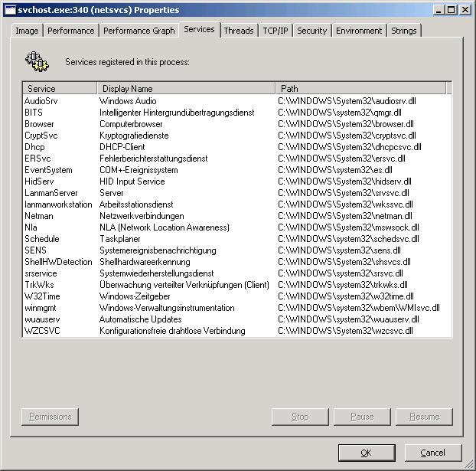Select the lanmanworkstation service row
This screenshot has height=471, width=476.
tap(236, 204)
